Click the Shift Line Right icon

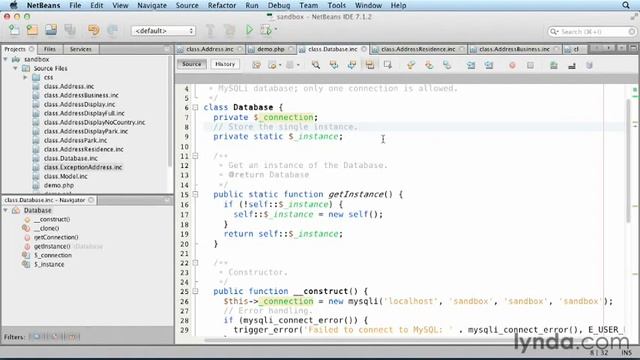[489, 65]
